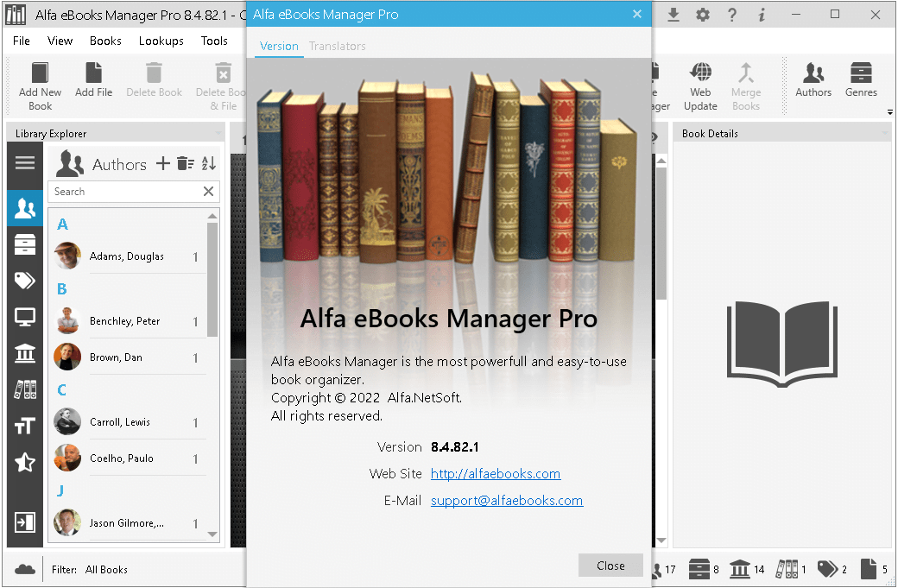Open the Authors toolbar button

(813, 79)
